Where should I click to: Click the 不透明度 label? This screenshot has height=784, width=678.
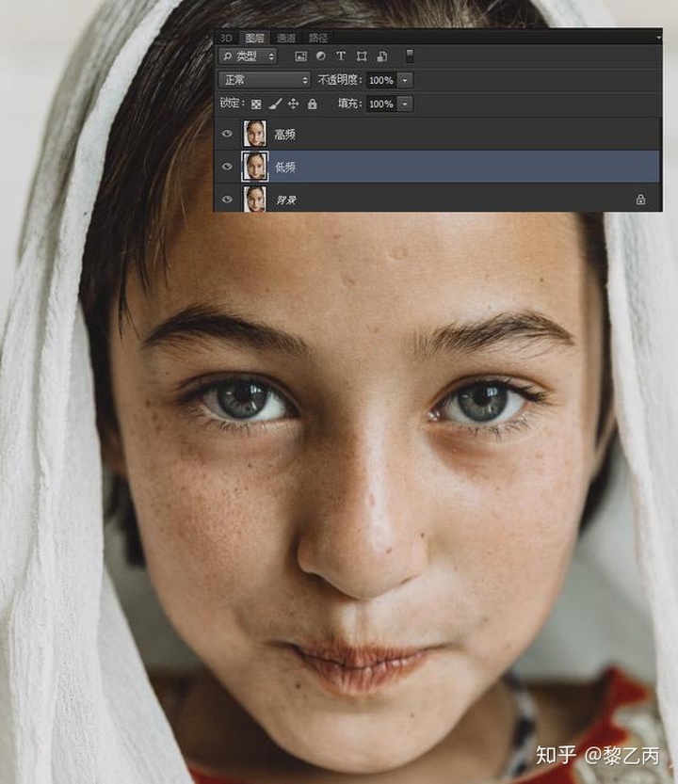point(340,80)
